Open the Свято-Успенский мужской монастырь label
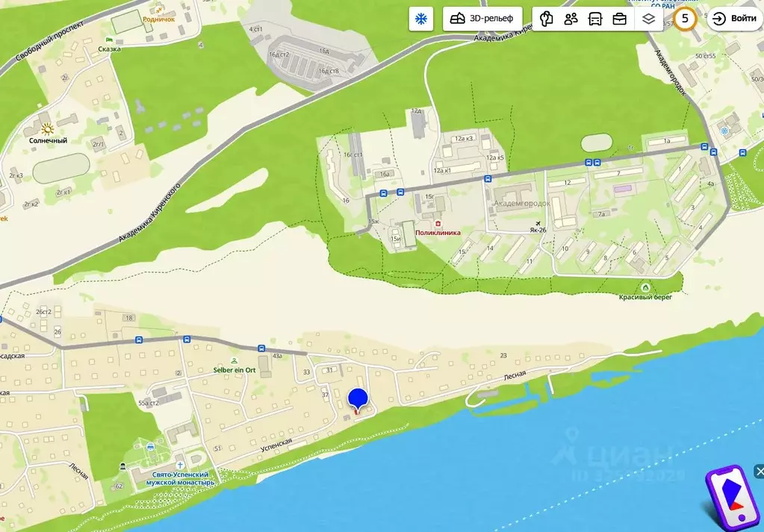764x532 pixels. tap(173, 478)
